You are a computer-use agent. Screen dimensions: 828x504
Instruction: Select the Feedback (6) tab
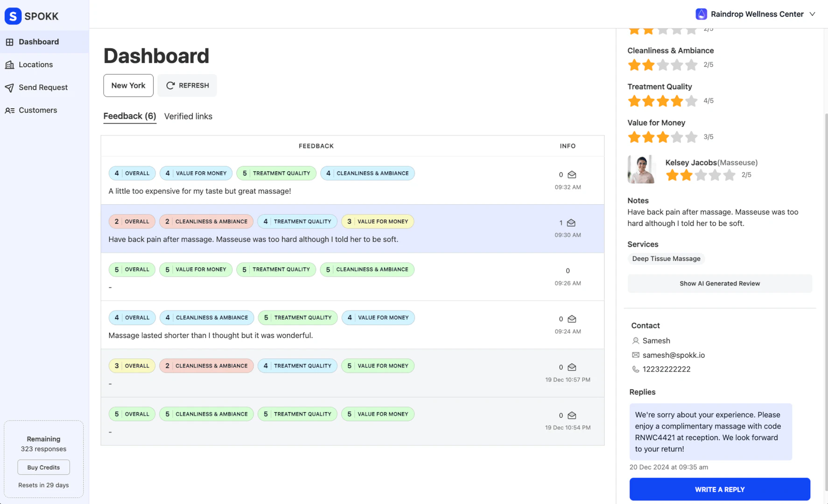(129, 116)
